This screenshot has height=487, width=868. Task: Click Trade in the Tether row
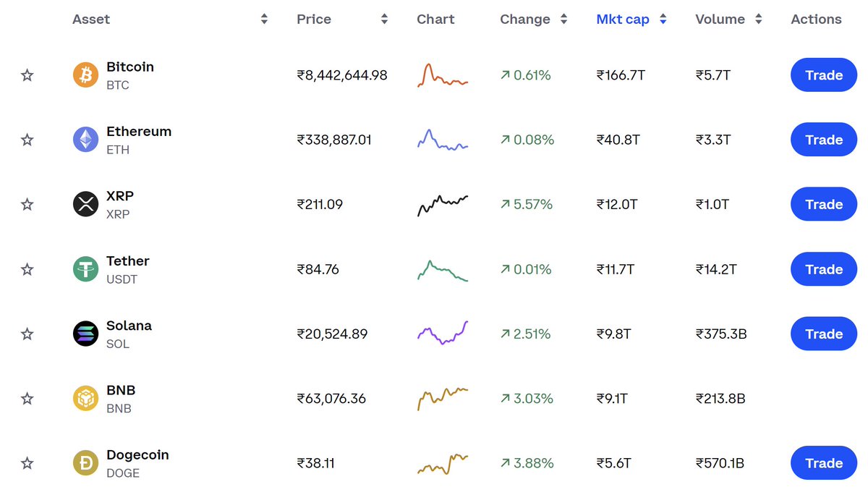coord(824,269)
